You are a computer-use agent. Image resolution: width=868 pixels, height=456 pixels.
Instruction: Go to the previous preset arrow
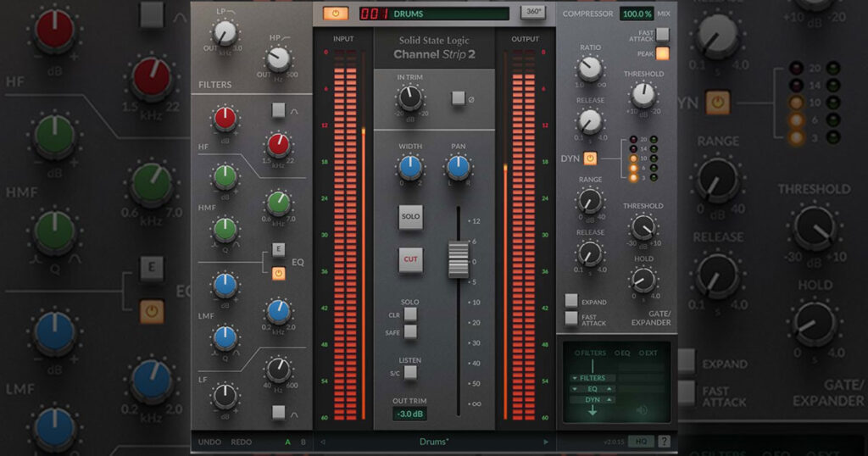tap(323, 442)
